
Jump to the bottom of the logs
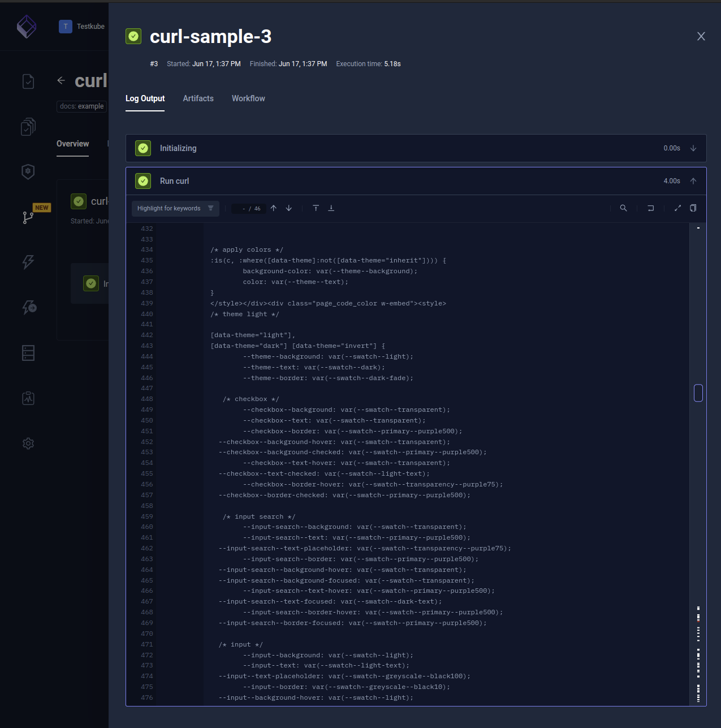tap(331, 208)
